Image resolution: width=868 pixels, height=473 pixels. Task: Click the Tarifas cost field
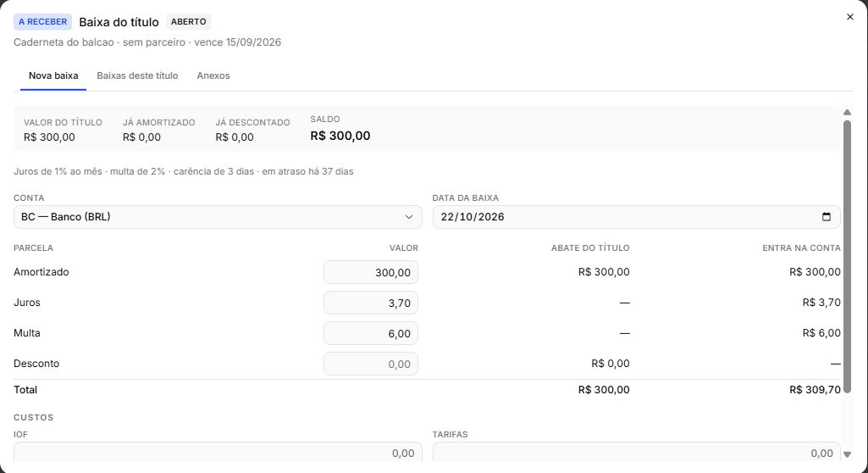pyautogui.click(x=636, y=452)
